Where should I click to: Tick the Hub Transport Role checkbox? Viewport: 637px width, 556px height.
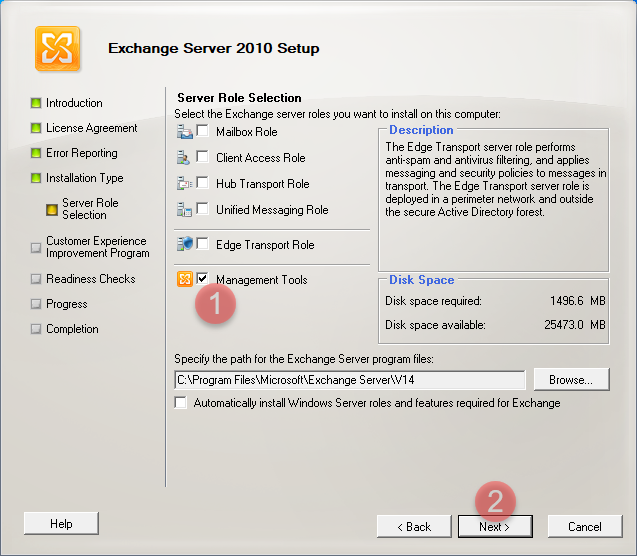202,182
